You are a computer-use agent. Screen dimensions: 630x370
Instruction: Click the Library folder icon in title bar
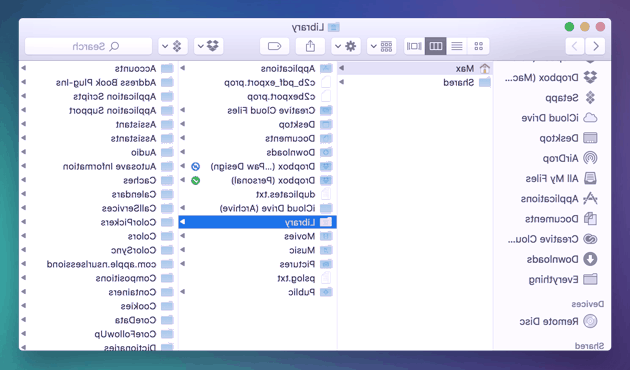(333, 27)
